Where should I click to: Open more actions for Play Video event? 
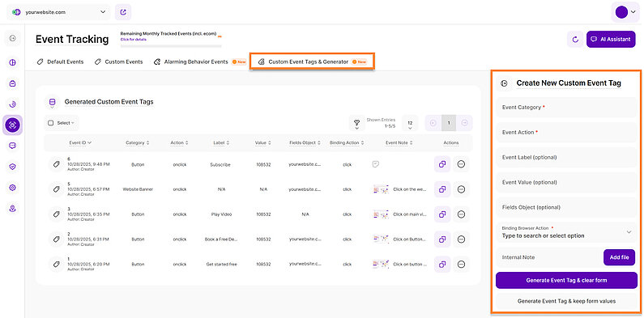[x=461, y=214]
